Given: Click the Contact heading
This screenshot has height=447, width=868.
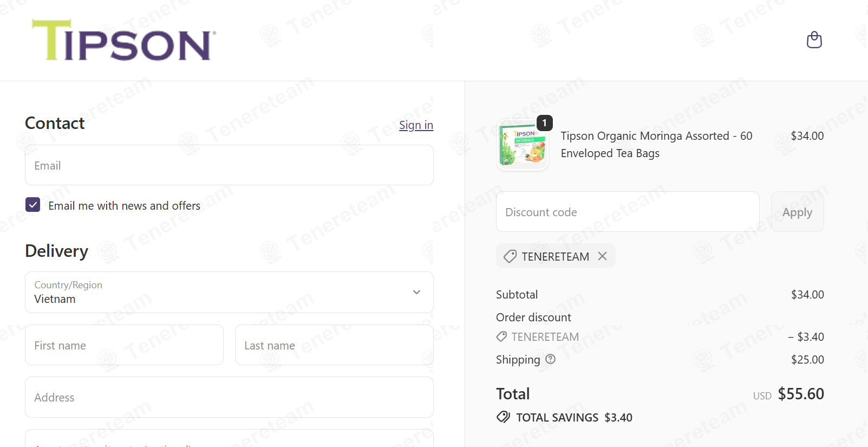Looking at the screenshot, I should pyautogui.click(x=55, y=123).
